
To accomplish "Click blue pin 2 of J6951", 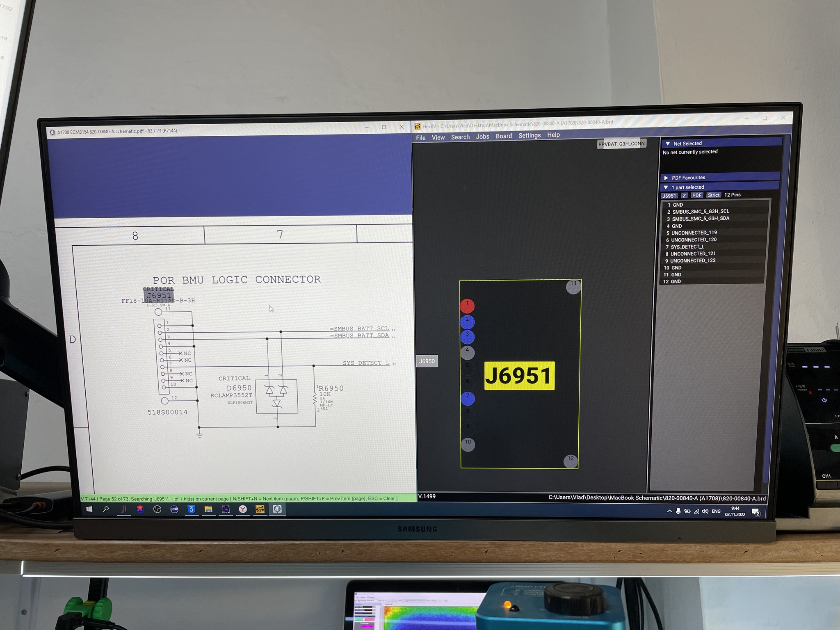I will click(x=467, y=322).
